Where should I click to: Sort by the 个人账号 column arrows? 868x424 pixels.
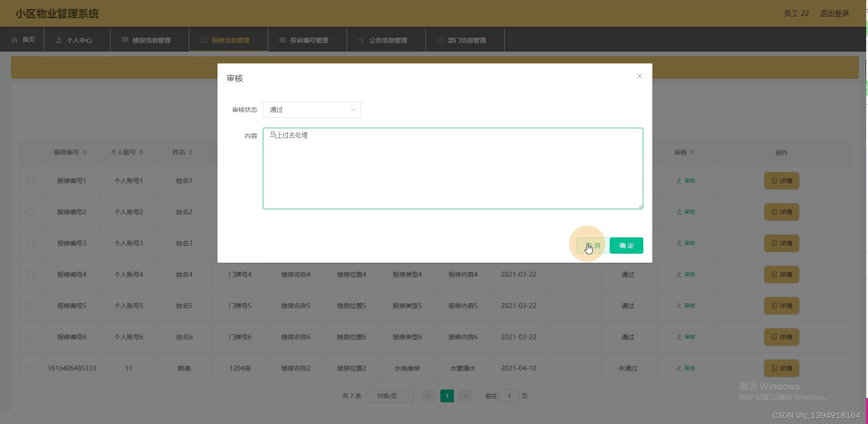pos(141,152)
